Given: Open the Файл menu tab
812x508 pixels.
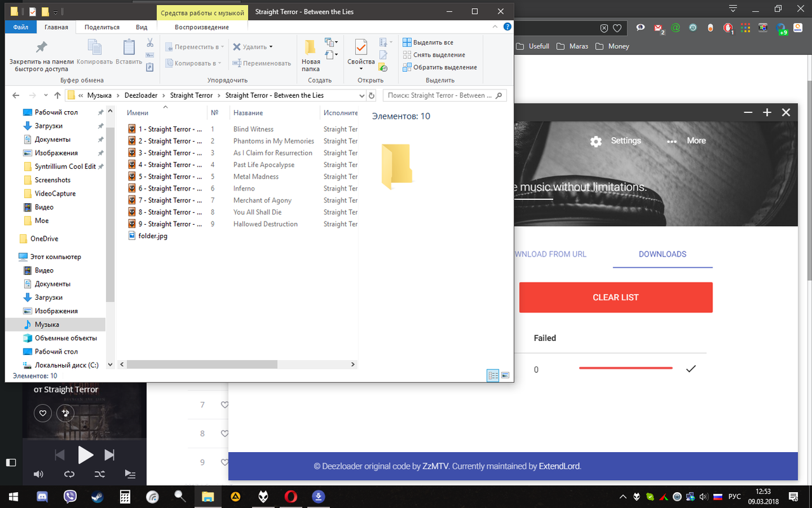Looking at the screenshot, I should tap(20, 27).
